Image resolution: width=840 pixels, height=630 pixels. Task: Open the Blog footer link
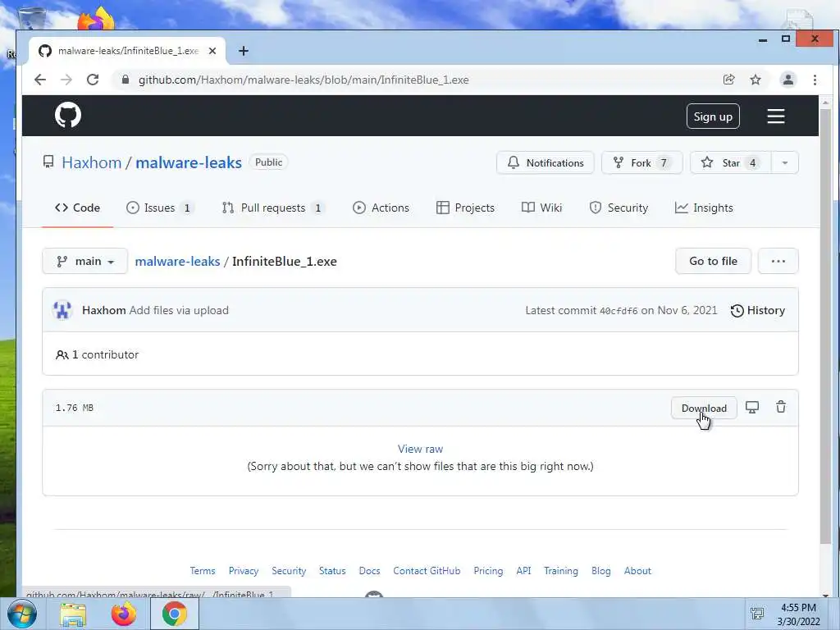601,571
